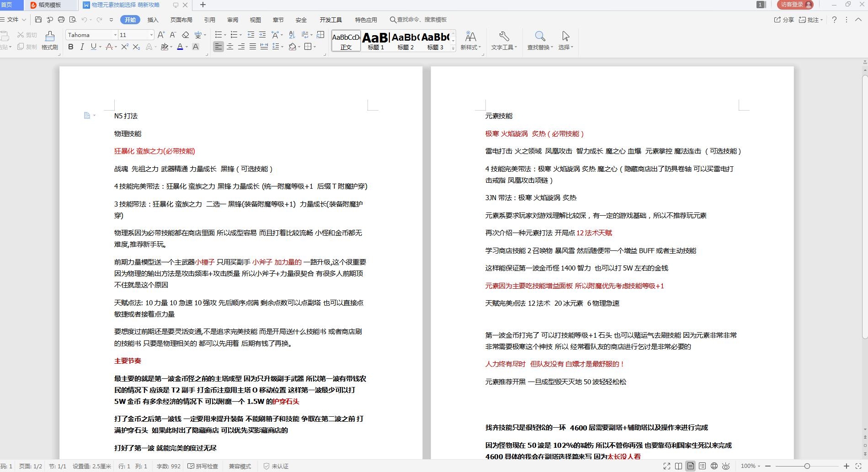The height and width of the screenshot is (472, 868).
Task: Justify the paragraph text
Action: [252, 47]
